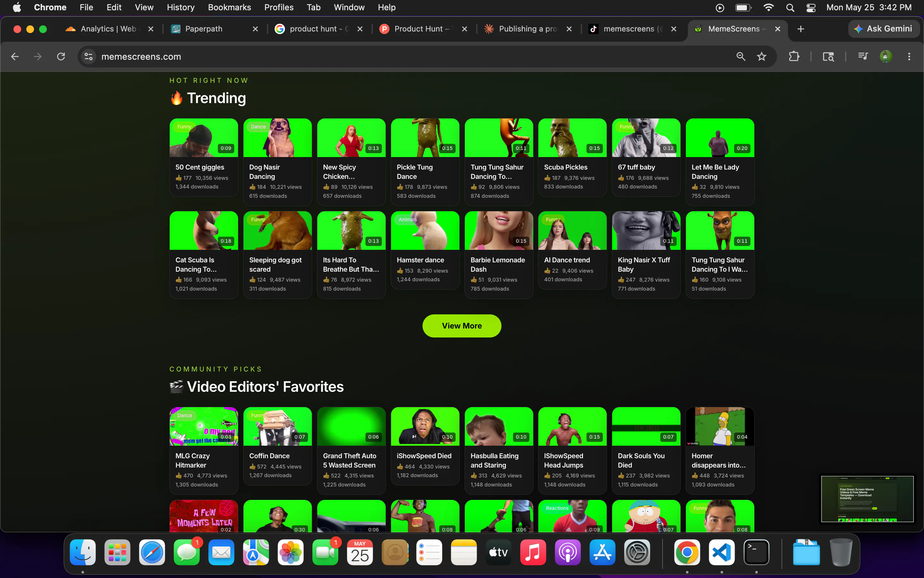
Task: Open the Pickle Tung Dance thumbnail
Action: tap(425, 138)
